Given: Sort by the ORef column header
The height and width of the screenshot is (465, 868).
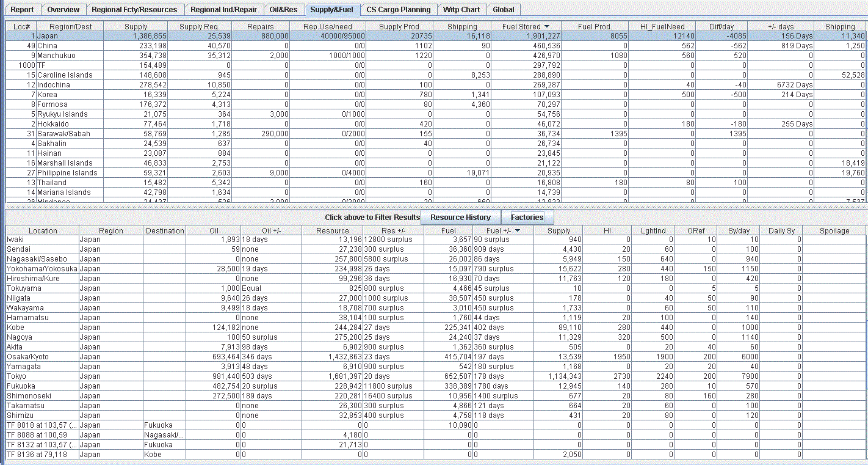Looking at the screenshot, I should coord(696,231).
